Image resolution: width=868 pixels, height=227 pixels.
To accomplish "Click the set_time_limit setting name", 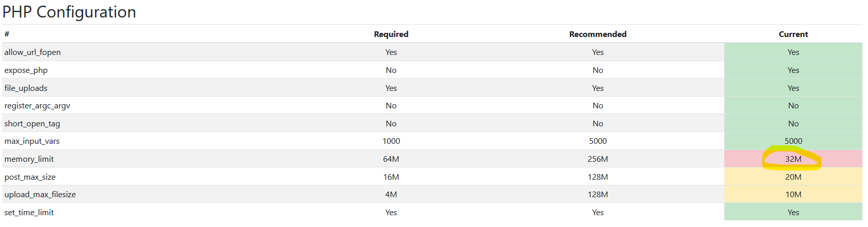I will pyautogui.click(x=29, y=213).
